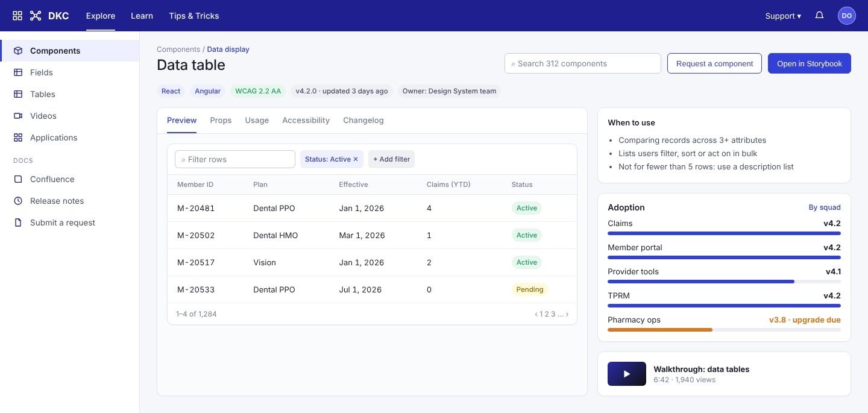Switch to the Props tab
868x413 pixels.
click(221, 121)
